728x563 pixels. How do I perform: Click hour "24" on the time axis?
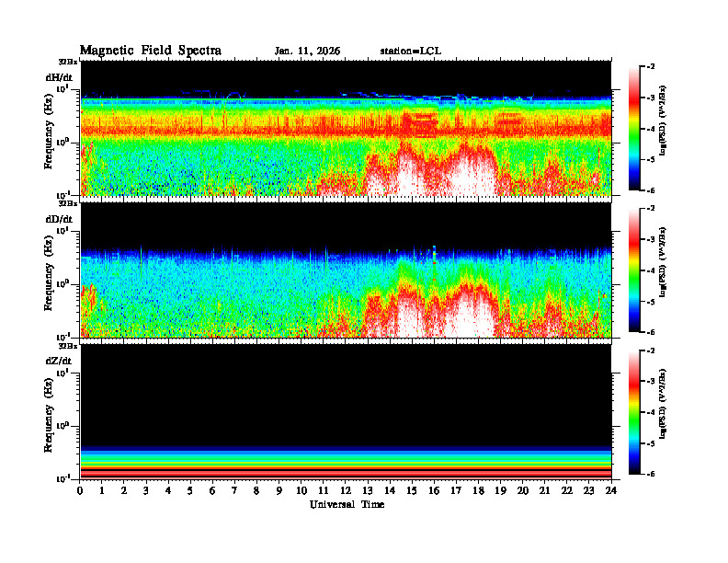[611, 490]
